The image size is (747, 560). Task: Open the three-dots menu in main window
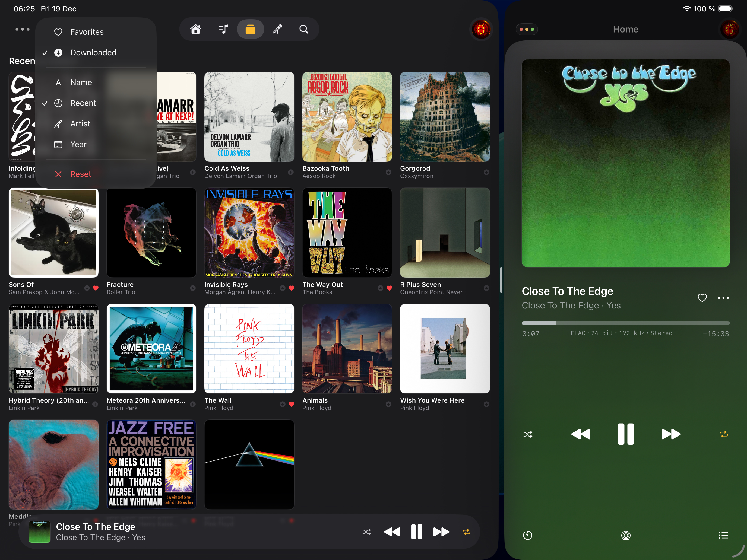[x=23, y=29]
